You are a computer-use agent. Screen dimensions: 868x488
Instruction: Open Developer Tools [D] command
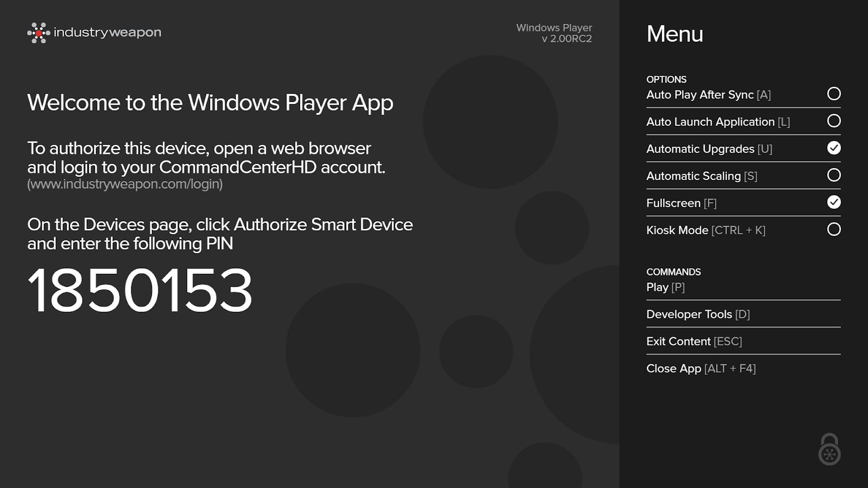point(698,314)
